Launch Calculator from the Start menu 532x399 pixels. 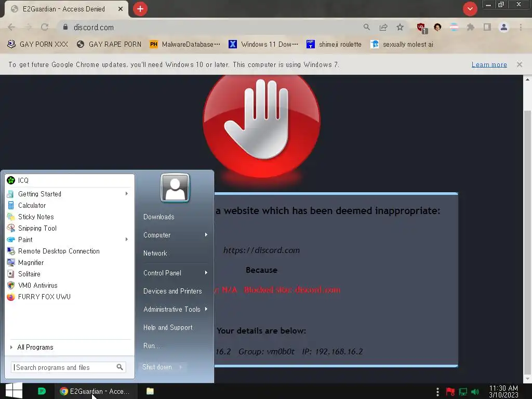coord(70,205)
